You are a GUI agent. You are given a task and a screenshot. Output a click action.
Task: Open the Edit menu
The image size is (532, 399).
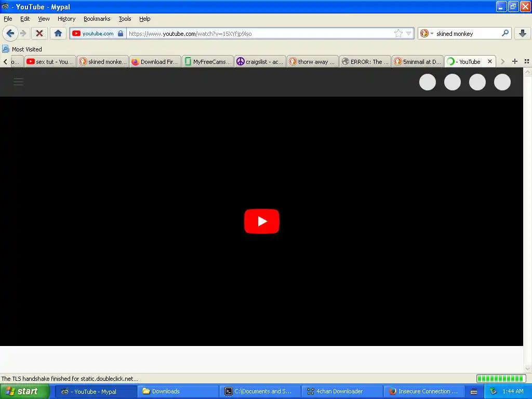pos(25,19)
